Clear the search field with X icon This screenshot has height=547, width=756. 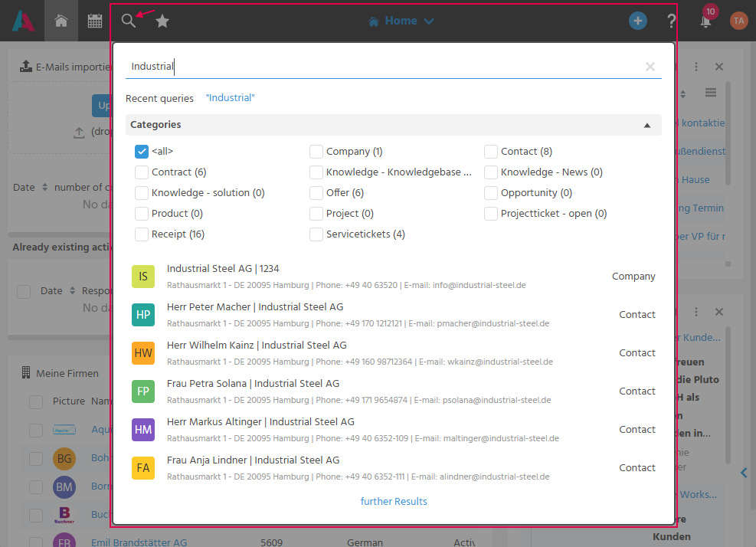(650, 67)
